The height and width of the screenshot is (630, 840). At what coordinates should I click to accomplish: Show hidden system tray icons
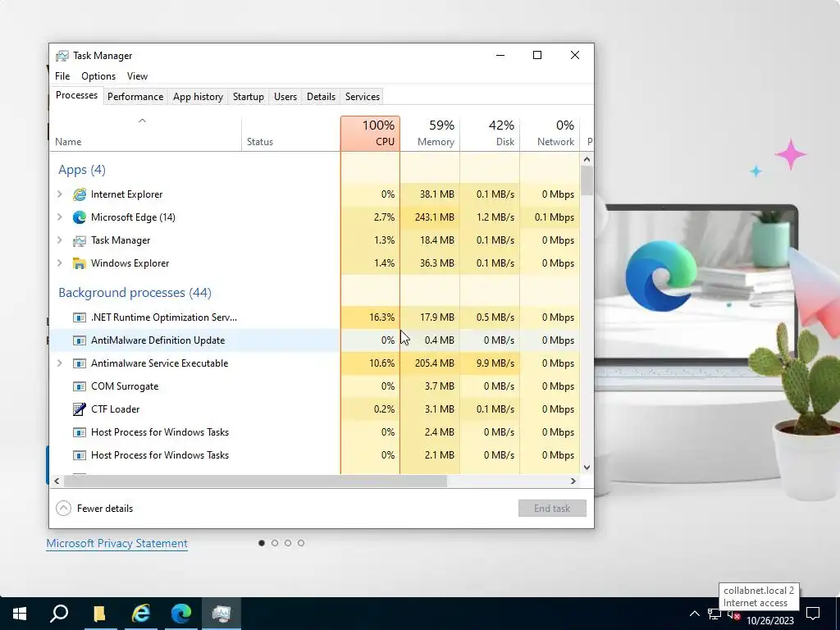[x=694, y=614]
